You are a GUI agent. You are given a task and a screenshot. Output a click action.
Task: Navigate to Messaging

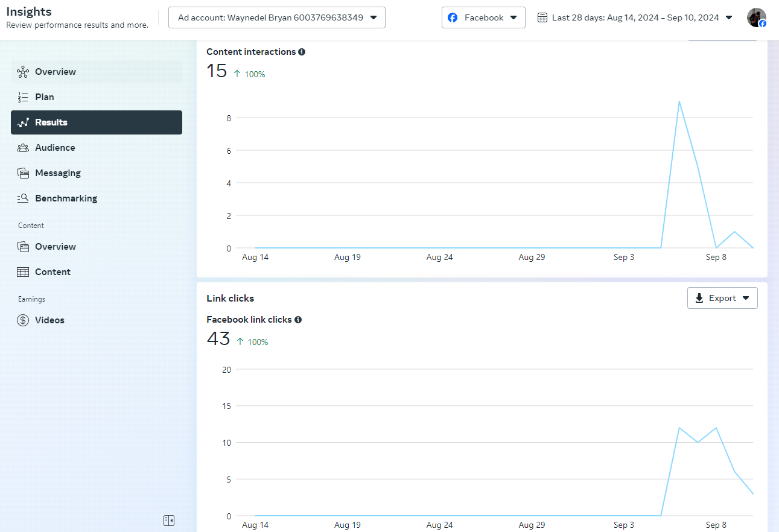(97, 173)
